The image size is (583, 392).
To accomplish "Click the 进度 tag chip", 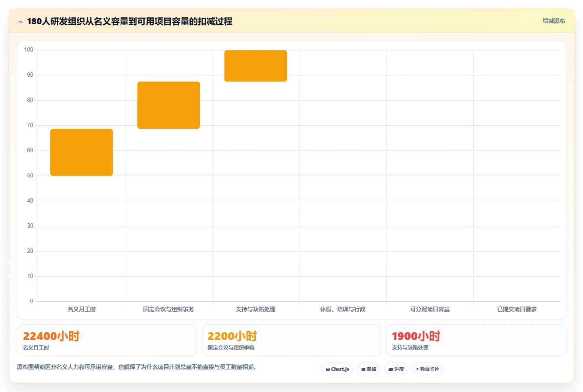I will coord(396,369).
